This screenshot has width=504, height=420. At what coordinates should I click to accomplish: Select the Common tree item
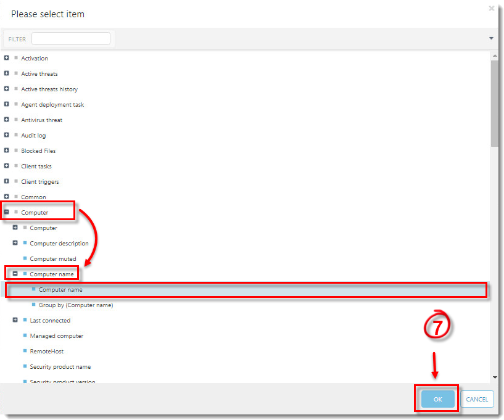pos(33,197)
